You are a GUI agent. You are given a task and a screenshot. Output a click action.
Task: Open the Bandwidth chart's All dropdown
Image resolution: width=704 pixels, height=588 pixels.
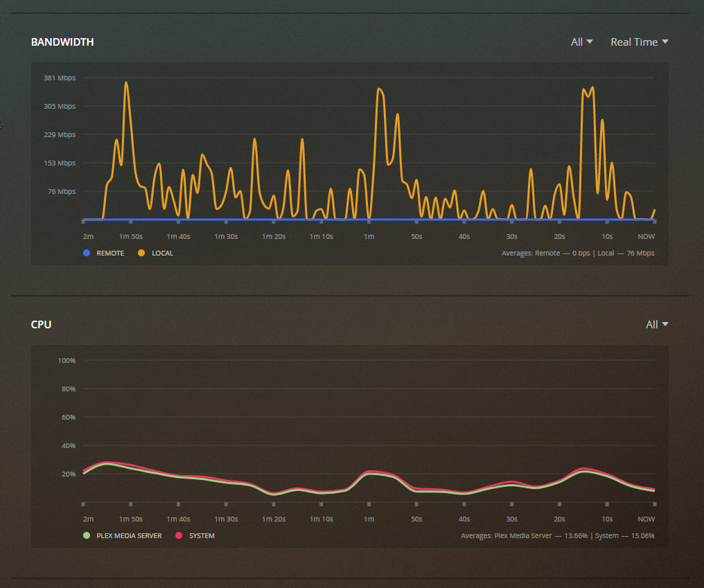[581, 42]
